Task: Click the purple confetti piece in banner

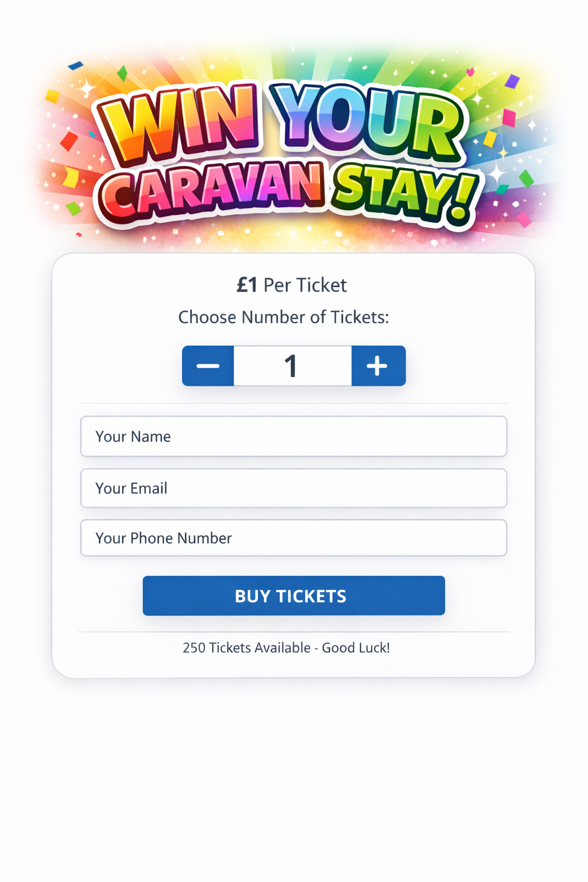Action: point(512,82)
